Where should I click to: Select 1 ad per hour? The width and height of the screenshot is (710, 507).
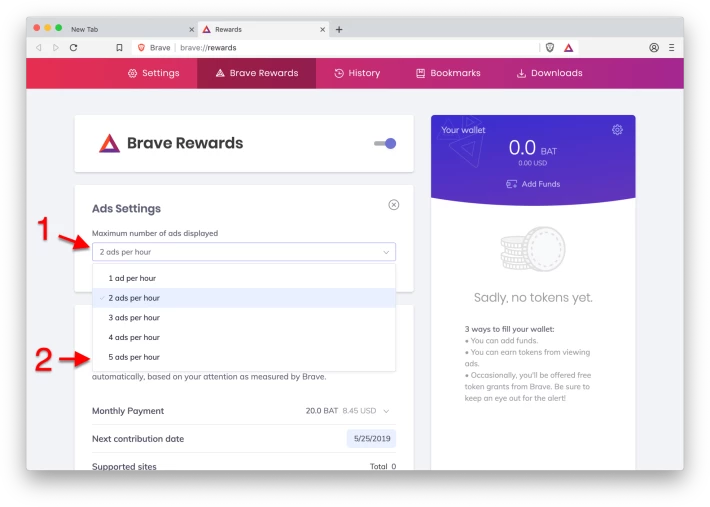[x=244, y=278]
